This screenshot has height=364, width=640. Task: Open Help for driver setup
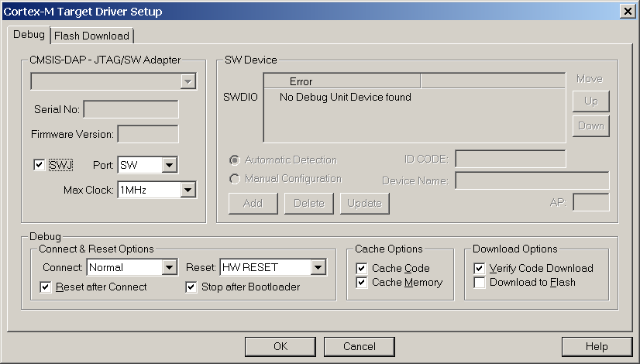click(x=597, y=346)
